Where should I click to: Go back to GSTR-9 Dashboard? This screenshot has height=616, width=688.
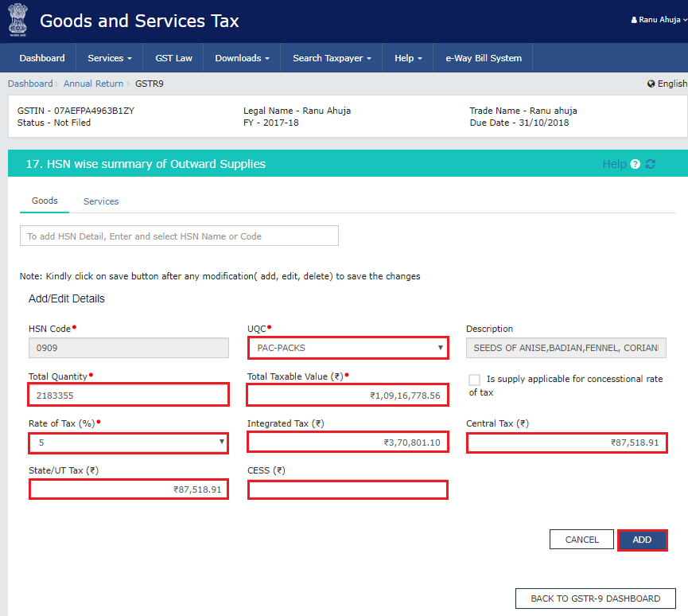(x=595, y=598)
